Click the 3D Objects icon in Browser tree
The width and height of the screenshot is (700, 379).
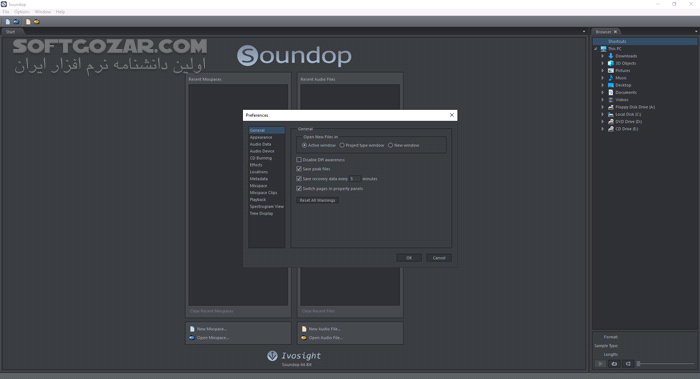tap(611, 63)
